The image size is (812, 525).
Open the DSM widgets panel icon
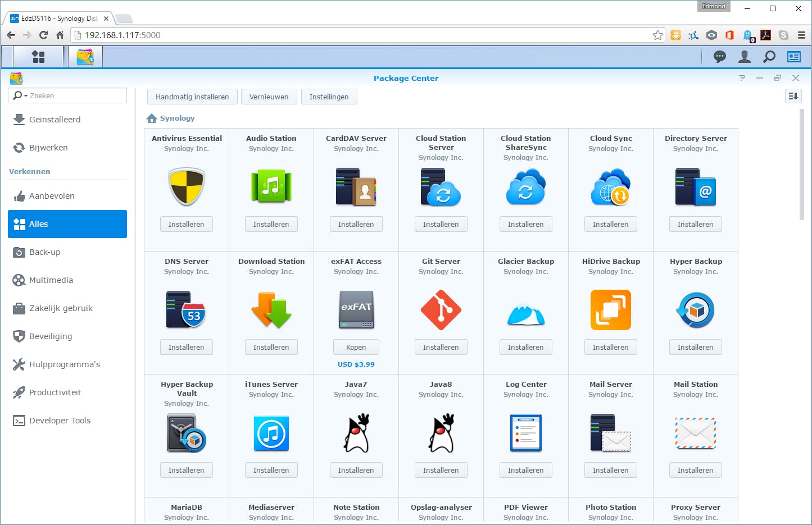coord(794,57)
